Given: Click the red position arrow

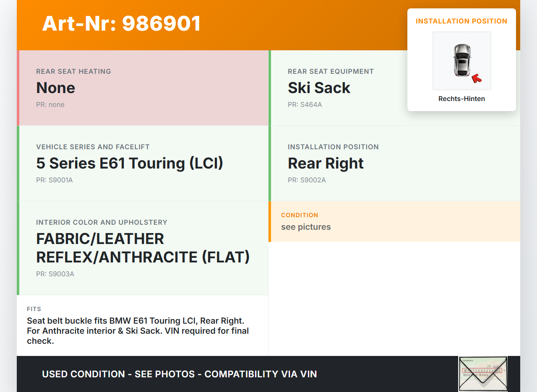Looking at the screenshot, I should pyautogui.click(x=476, y=78).
